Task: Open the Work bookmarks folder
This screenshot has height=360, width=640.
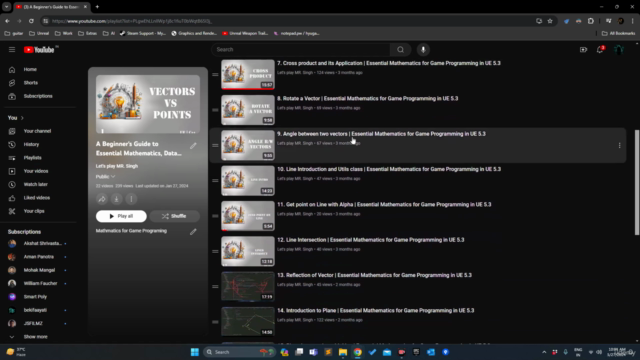Action: pyautogui.click(x=64, y=33)
